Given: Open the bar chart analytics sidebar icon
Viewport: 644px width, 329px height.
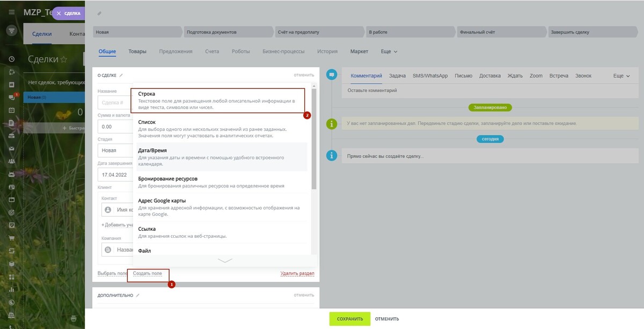Looking at the screenshot, I should point(11,290).
